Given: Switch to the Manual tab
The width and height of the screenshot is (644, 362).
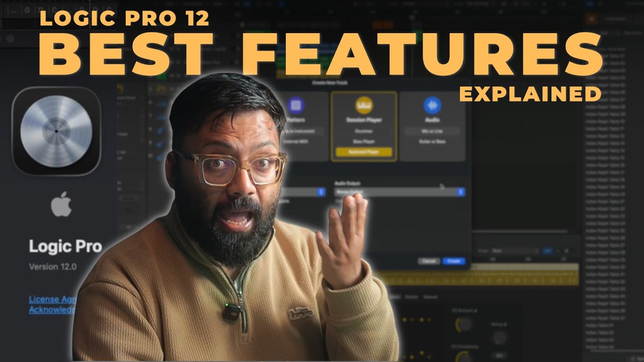Looking at the screenshot, I should point(430,297).
